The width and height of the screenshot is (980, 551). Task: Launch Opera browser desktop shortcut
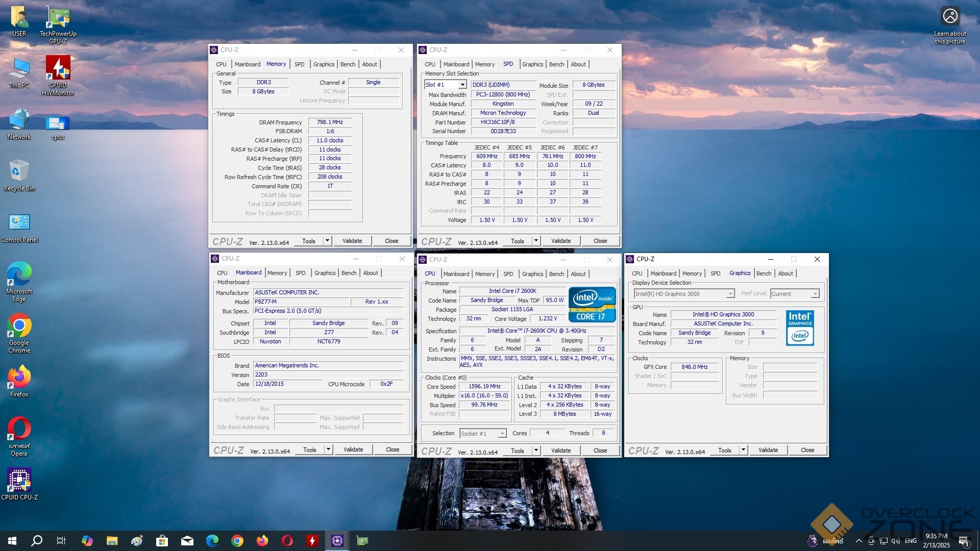click(19, 437)
